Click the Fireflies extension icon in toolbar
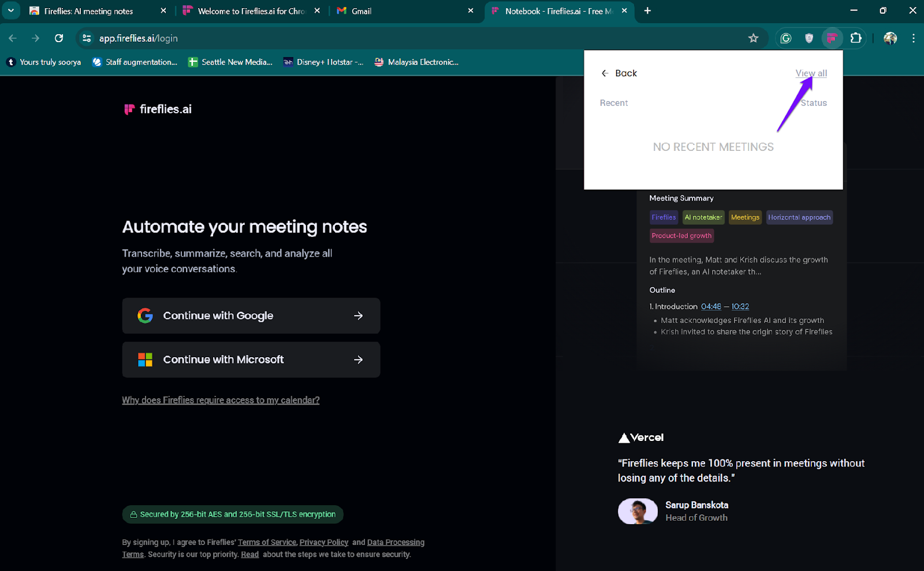924x571 pixels. coord(832,38)
